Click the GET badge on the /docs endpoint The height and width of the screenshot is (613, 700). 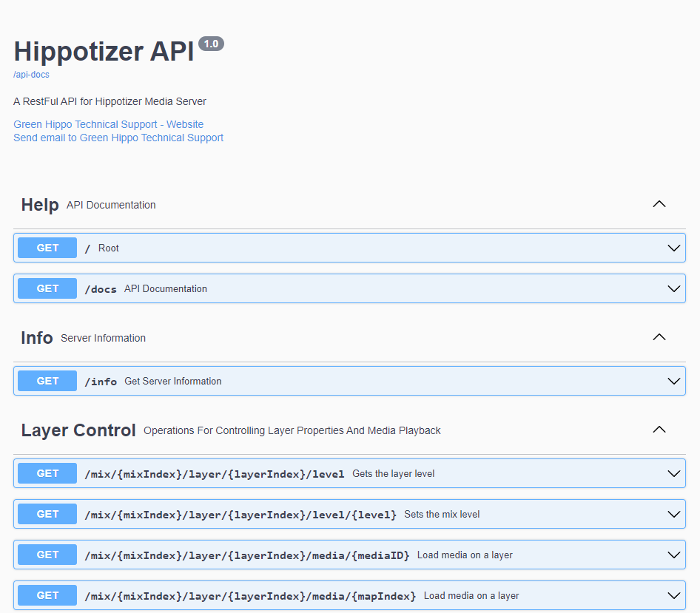tap(47, 288)
